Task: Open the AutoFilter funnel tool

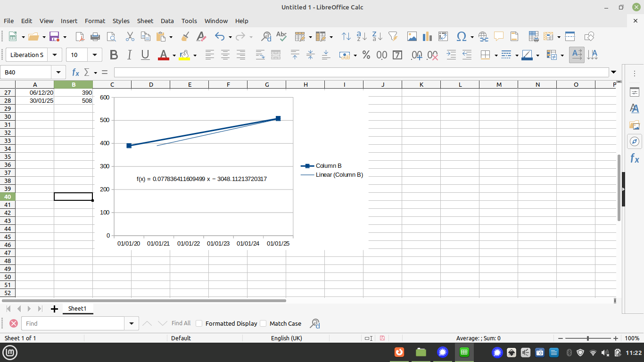Action: 393,37
